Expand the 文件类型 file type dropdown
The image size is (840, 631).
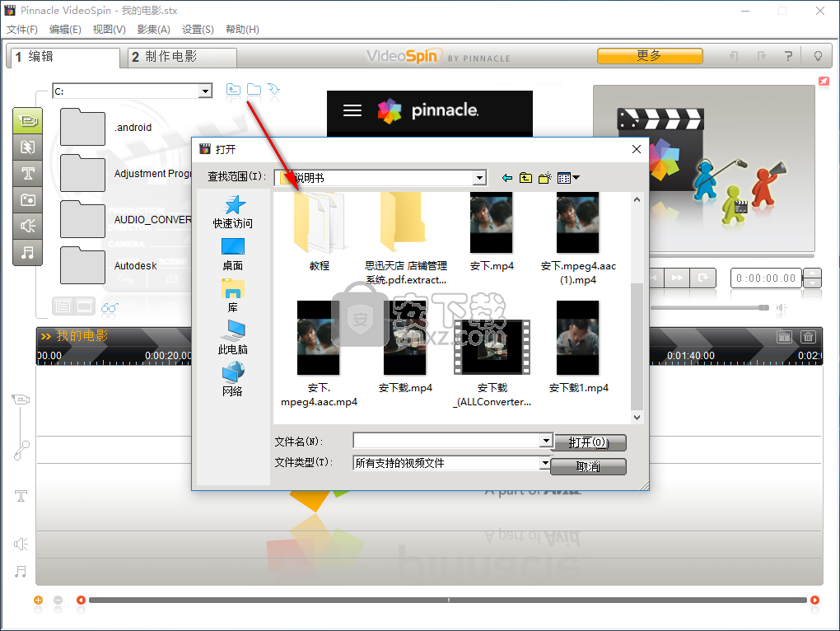point(545,463)
